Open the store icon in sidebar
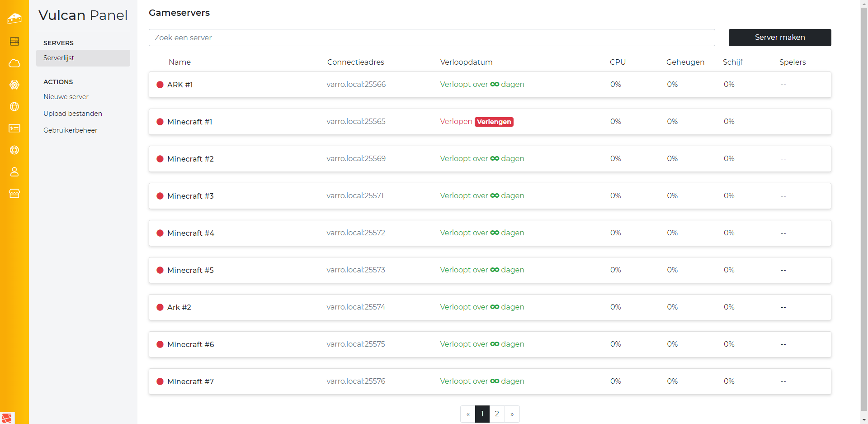This screenshot has width=868, height=424. coord(14,194)
